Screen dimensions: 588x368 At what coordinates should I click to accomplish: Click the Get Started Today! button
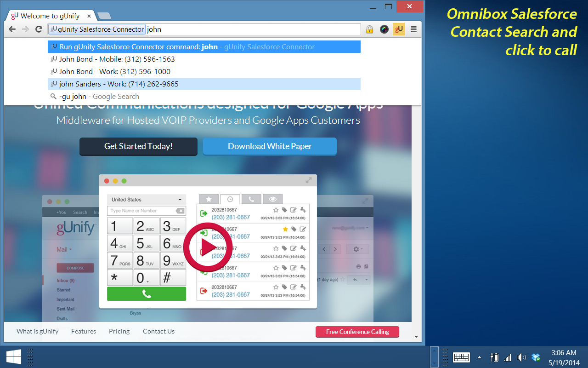[x=138, y=146]
